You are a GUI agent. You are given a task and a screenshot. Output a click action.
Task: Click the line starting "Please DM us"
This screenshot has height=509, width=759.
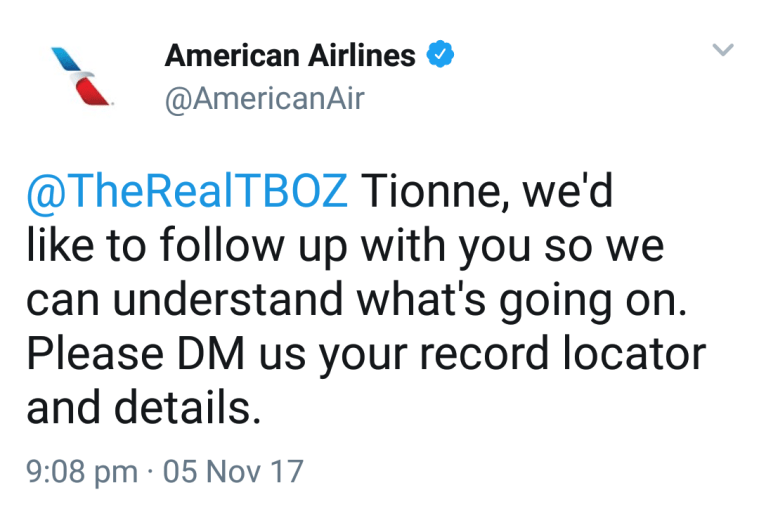point(365,354)
